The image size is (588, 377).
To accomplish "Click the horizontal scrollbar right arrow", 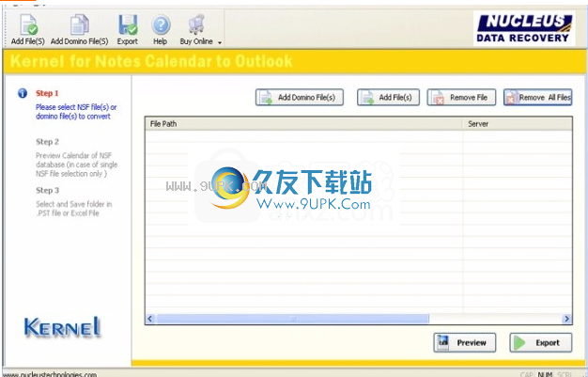I will coord(566,319).
